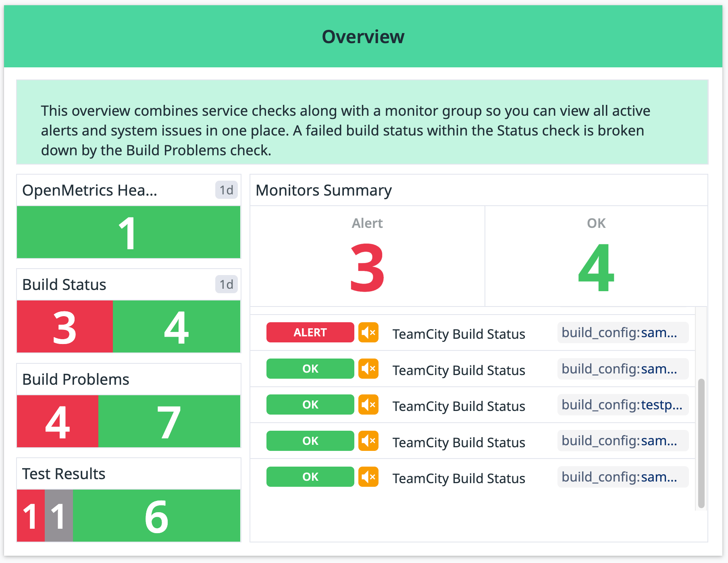
Task: Click the gray segment in the Test Results bar
Action: (x=58, y=516)
